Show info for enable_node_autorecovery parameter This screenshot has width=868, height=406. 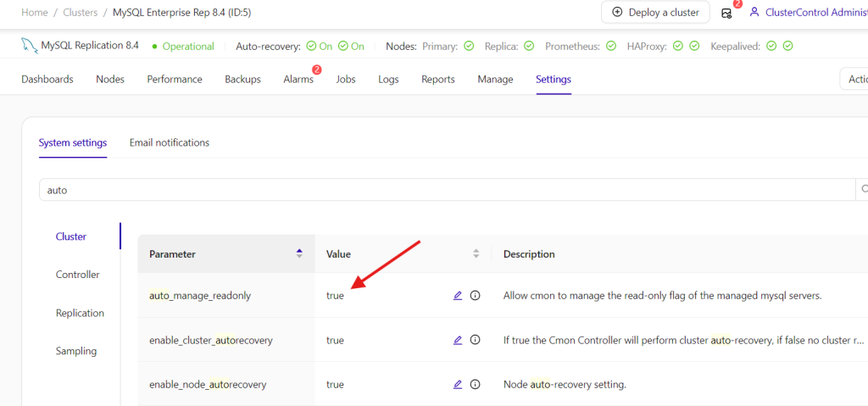pos(475,384)
